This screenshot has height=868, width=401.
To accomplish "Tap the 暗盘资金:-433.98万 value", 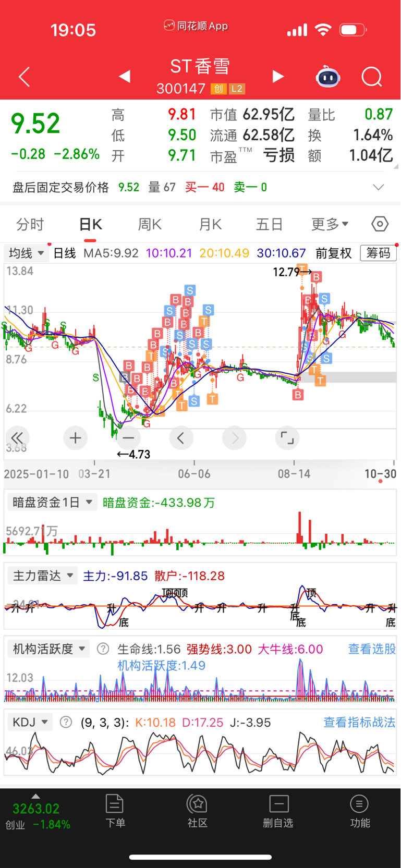I will [x=159, y=503].
